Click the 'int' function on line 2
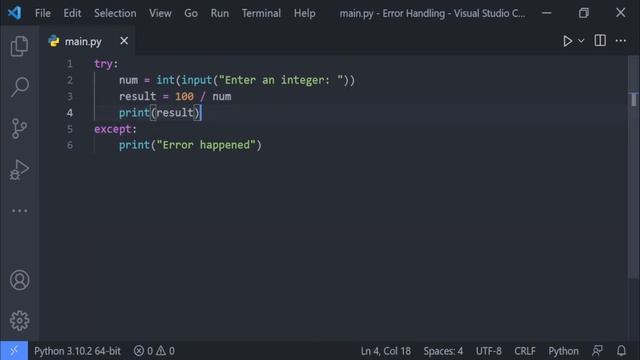Image resolution: width=640 pixels, height=360 pixels. coord(165,80)
